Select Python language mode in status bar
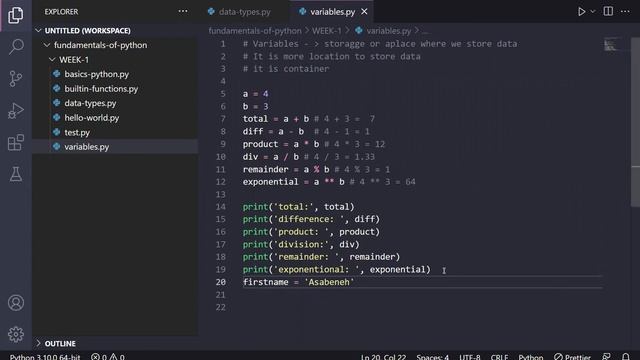This screenshot has height=360, width=640. (531, 357)
